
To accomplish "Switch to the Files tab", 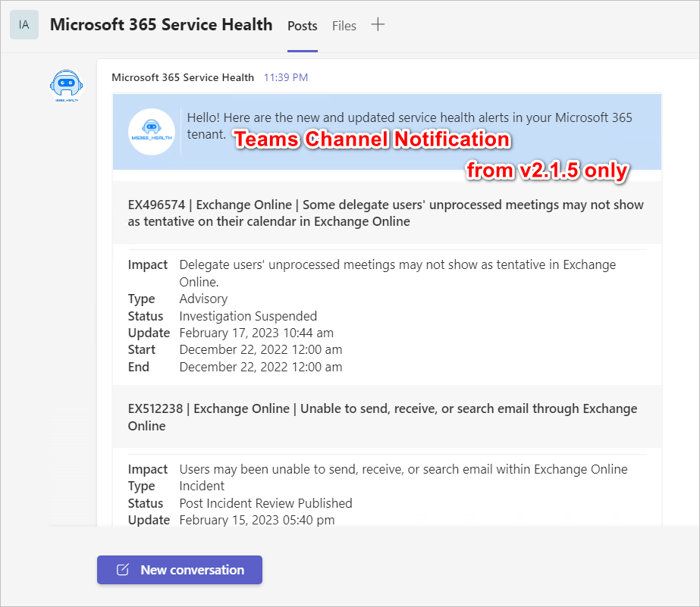I will [344, 26].
